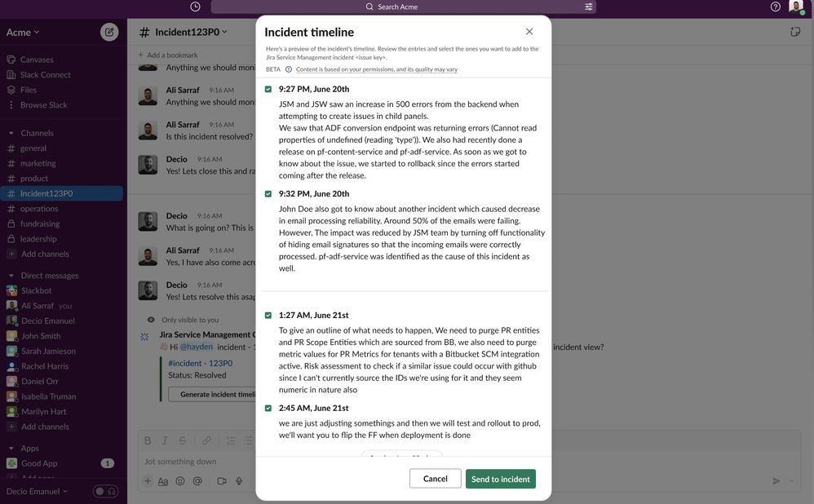Click Add channels under Channels
The height and width of the screenshot is (504, 814).
point(45,254)
